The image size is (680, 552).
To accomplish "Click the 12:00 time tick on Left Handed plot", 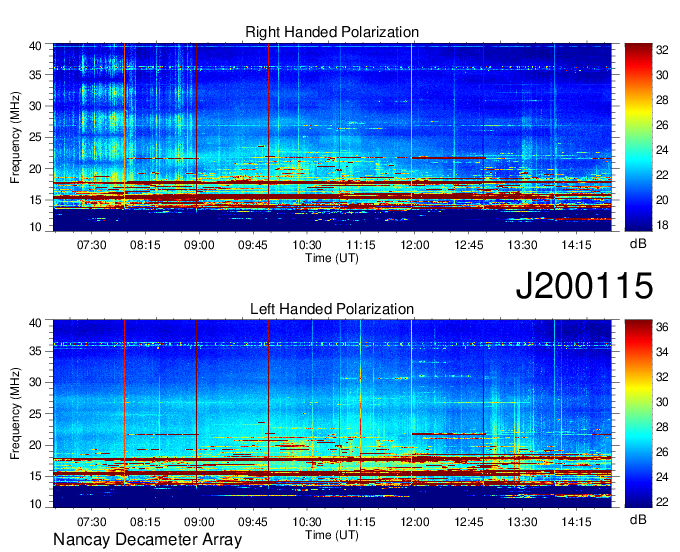I will tap(415, 522).
